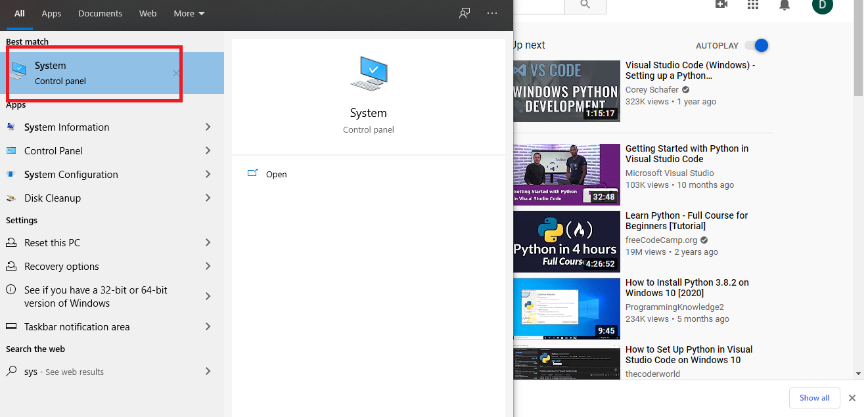Toggle the YouTube Autoplay switch
The width and height of the screenshot is (868, 417).
(x=756, y=45)
